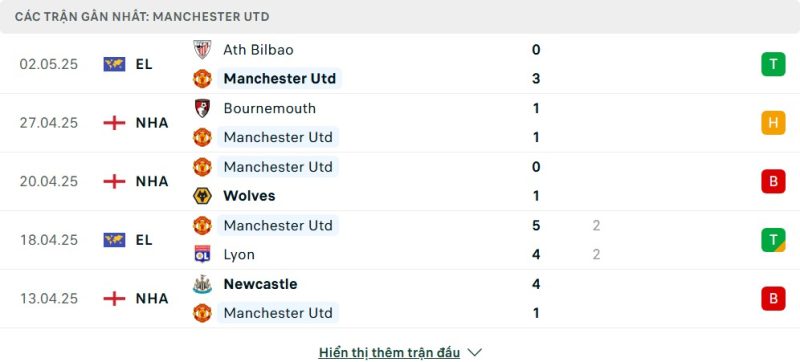This screenshot has width=800, height=362.
Task: Click the EL flag icon for 18.04.25
Action: 114,240
